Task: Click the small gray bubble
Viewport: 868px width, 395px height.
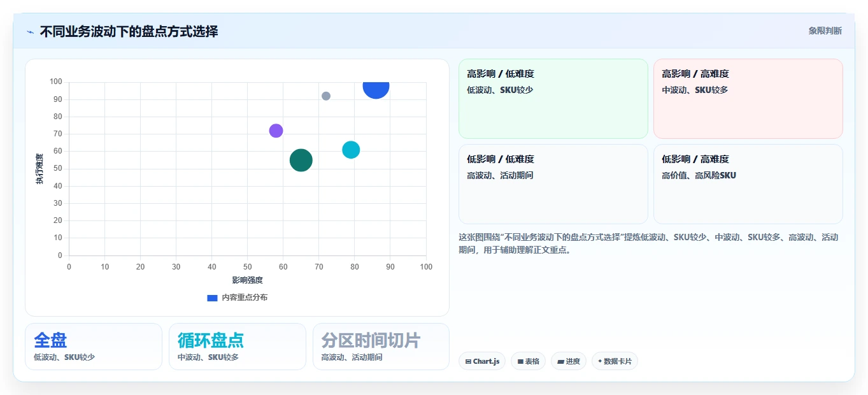Action: pyautogui.click(x=326, y=96)
